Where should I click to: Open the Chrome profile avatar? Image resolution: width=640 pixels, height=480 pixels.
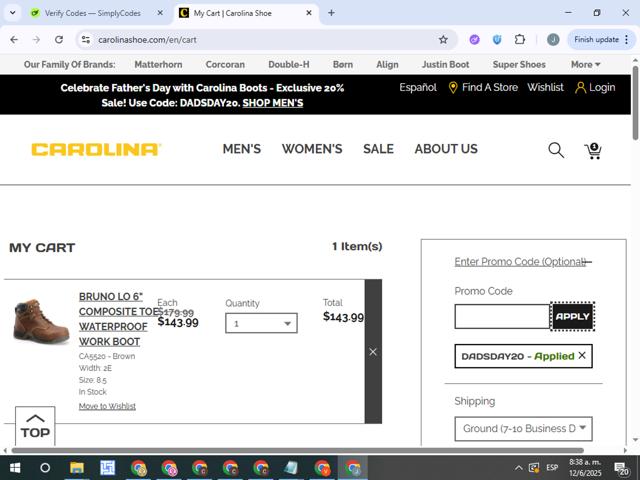(553, 40)
